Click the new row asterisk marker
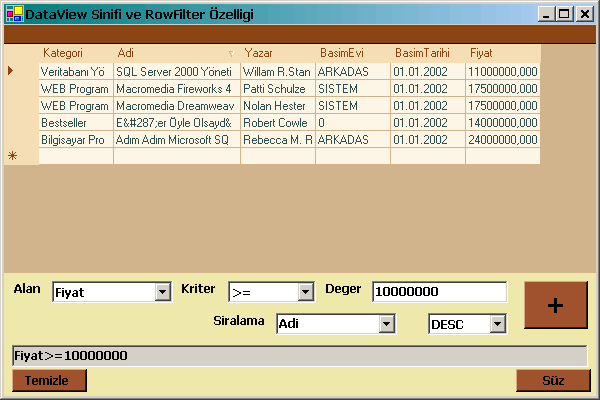This screenshot has height=400, width=600. click(x=12, y=156)
